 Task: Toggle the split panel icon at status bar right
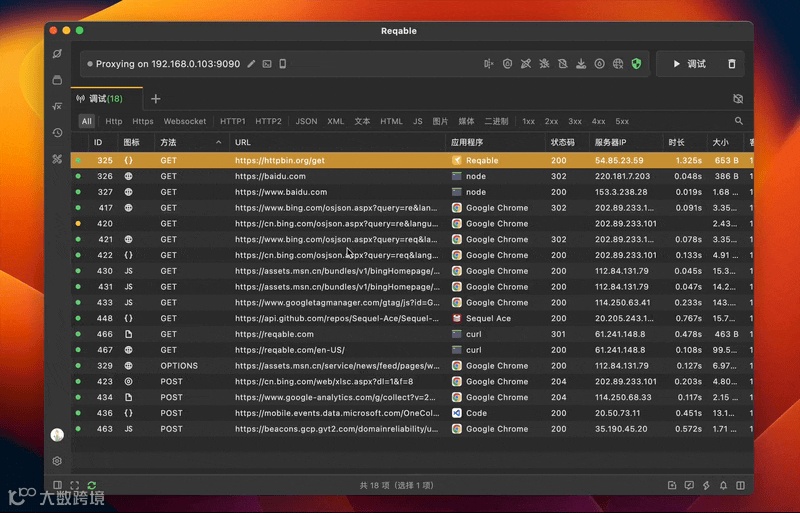click(740, 485)
